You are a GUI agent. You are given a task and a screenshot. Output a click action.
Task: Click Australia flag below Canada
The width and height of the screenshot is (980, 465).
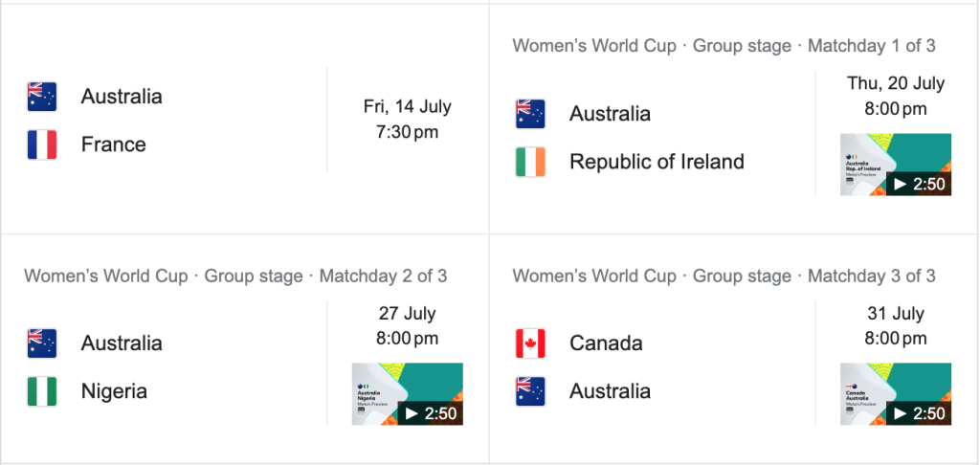click(x=530, y=391)
